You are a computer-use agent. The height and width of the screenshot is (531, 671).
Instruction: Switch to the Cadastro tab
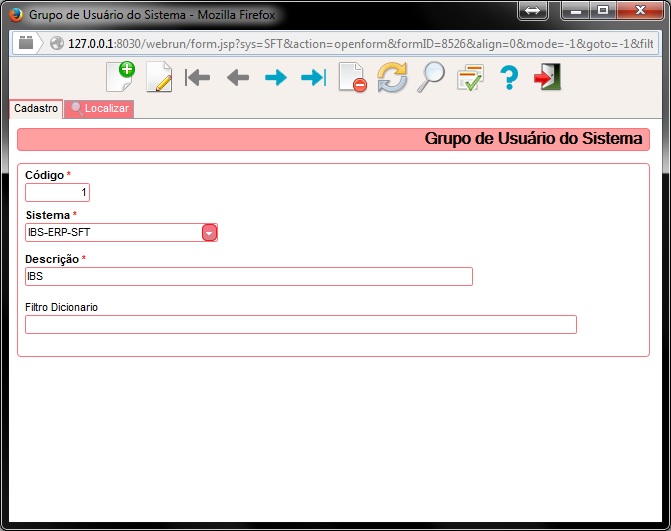[x=36, y=108]
